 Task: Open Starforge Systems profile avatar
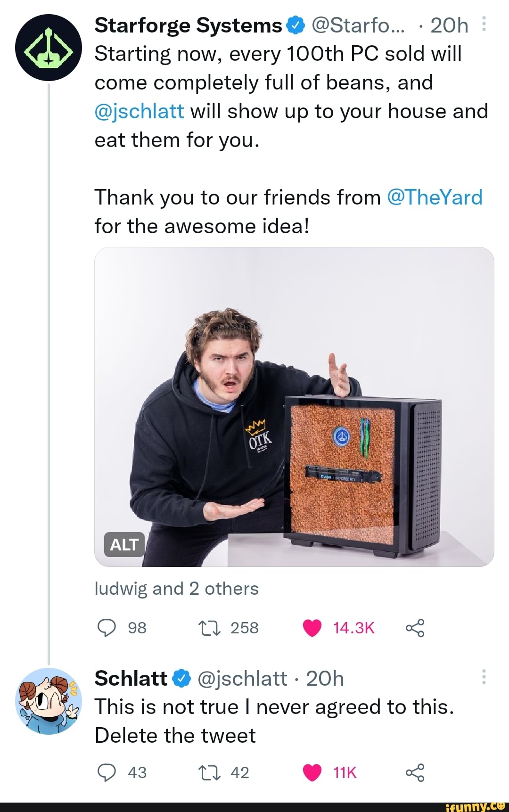[49, 48]
